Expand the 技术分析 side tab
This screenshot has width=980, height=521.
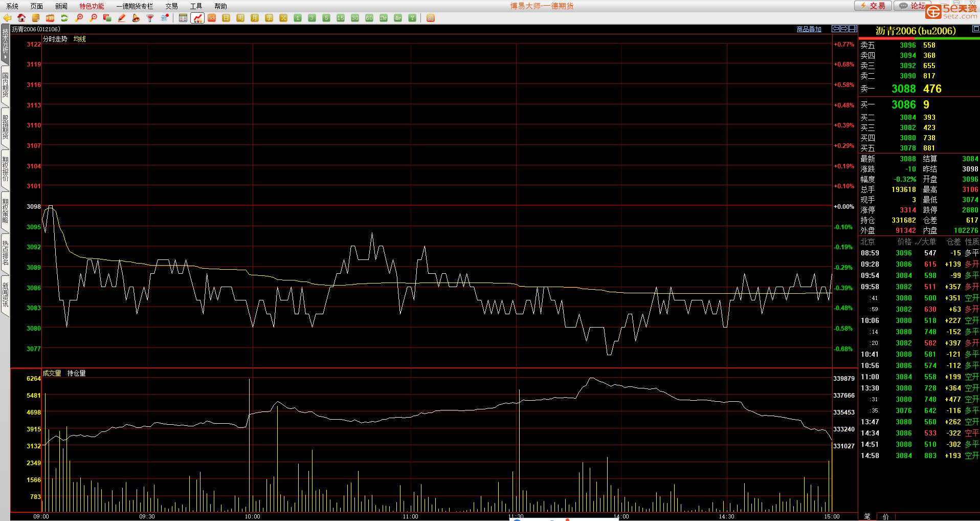tap(5, 44)
